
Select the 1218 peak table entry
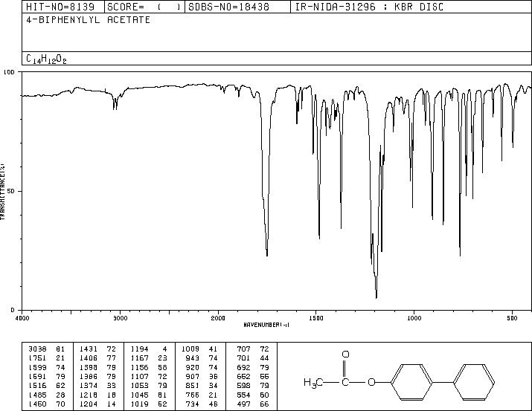pyautogui.click(x=97, y=395)
